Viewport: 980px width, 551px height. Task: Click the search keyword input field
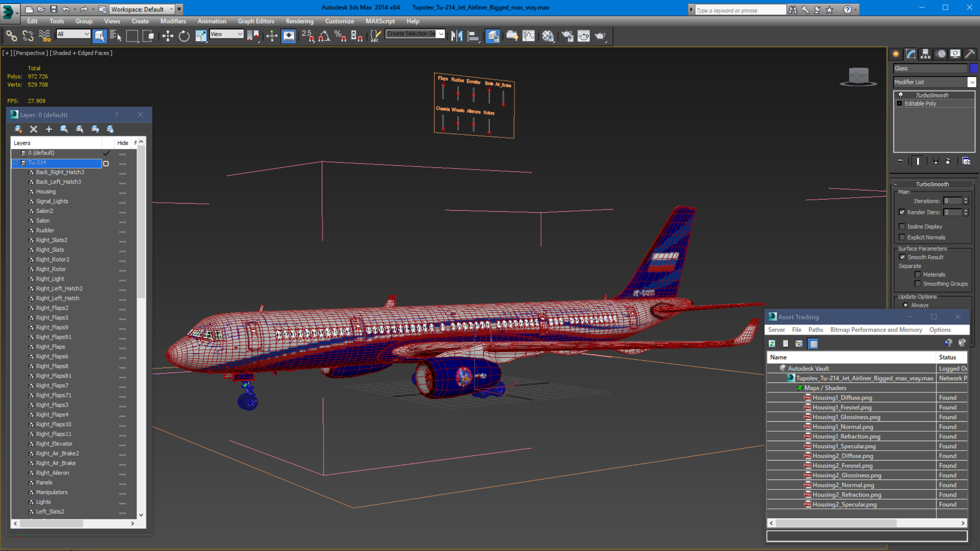(x=740, y=10)
